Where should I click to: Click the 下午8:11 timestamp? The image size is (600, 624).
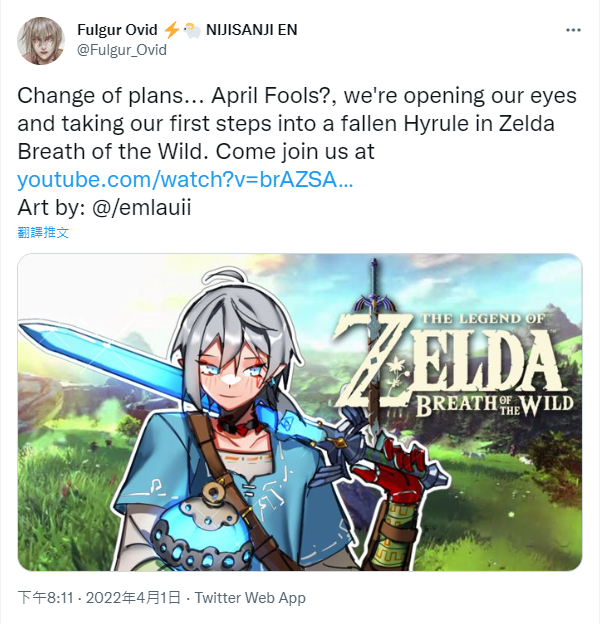coord(46,598)
